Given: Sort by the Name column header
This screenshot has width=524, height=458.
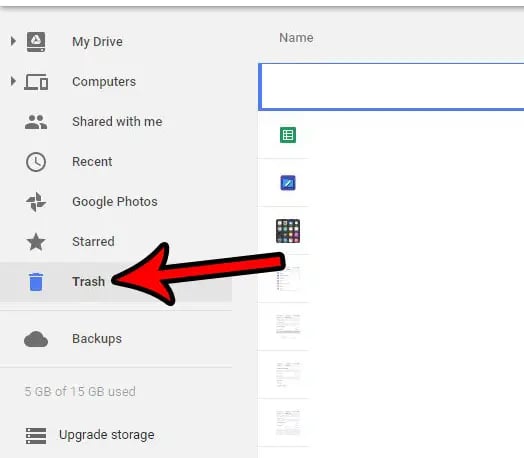Looking at the screenshot, I should click(296, 38).
